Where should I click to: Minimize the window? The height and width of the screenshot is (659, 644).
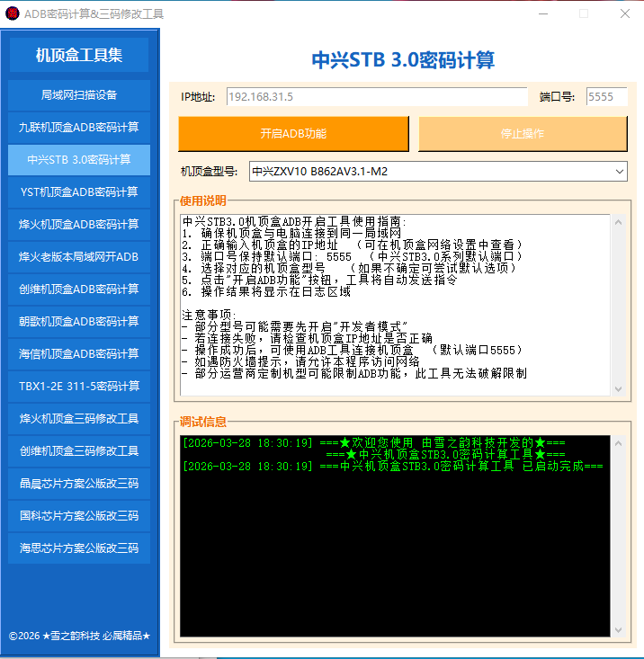coord(543,13)
